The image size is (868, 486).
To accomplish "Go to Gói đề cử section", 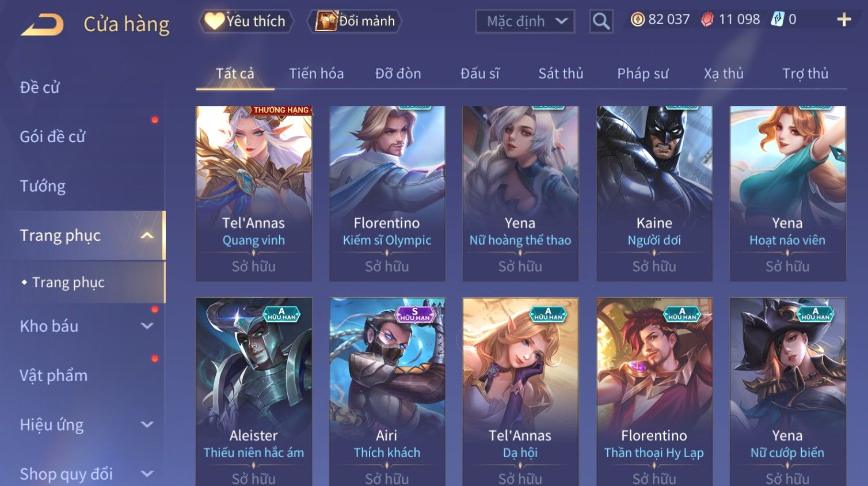I will click(x=53, y=137).
